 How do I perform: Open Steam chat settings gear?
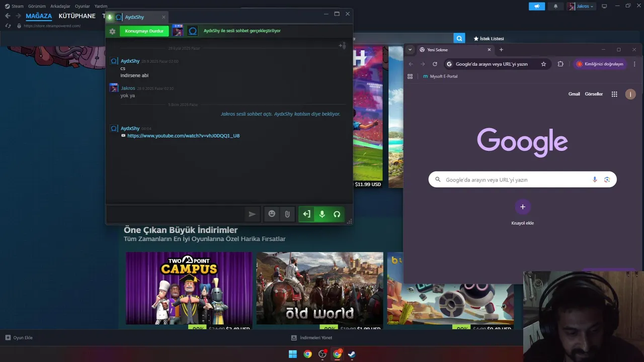coord(112,31)
